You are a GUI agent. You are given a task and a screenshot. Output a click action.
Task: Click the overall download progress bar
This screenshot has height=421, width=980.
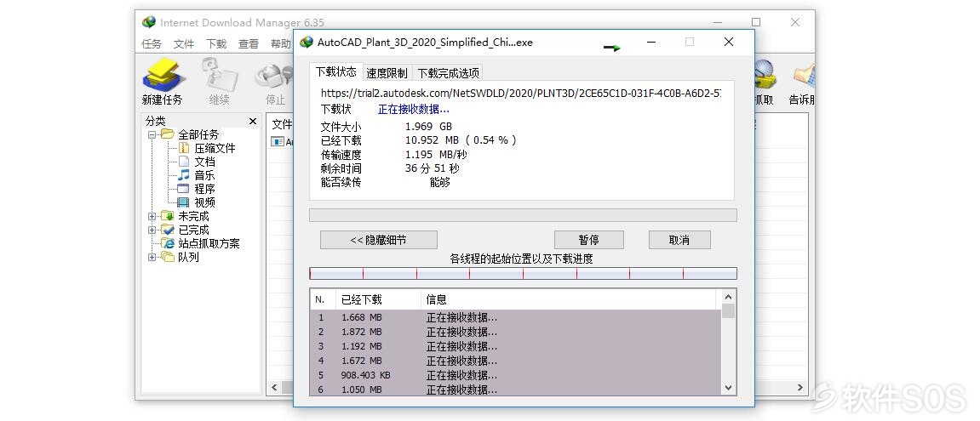523,215
